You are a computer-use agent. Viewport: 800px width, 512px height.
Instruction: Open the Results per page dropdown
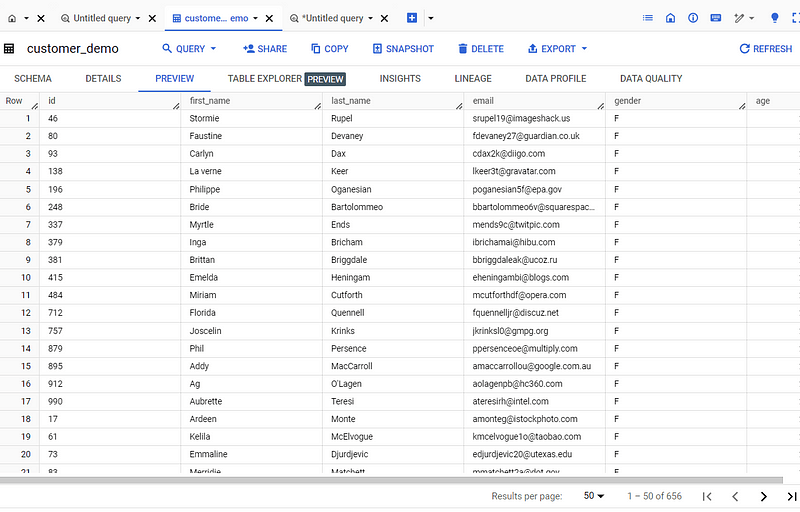pos(594,496)
